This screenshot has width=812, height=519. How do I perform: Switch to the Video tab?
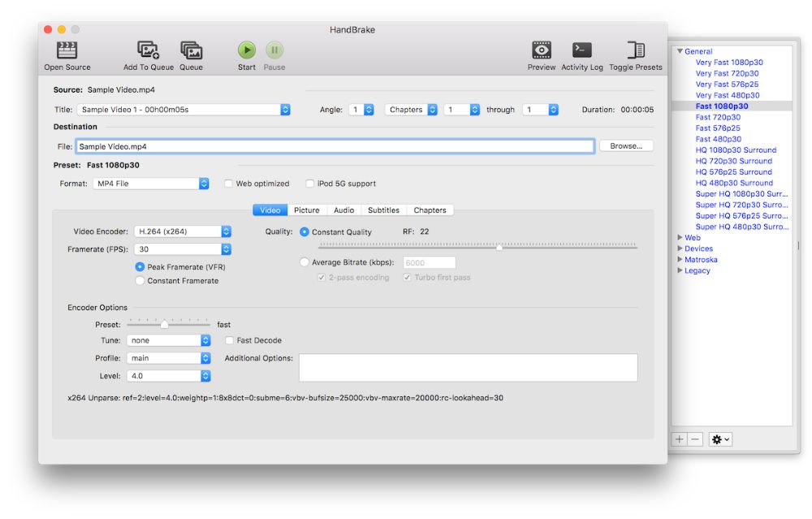(270, 210)
